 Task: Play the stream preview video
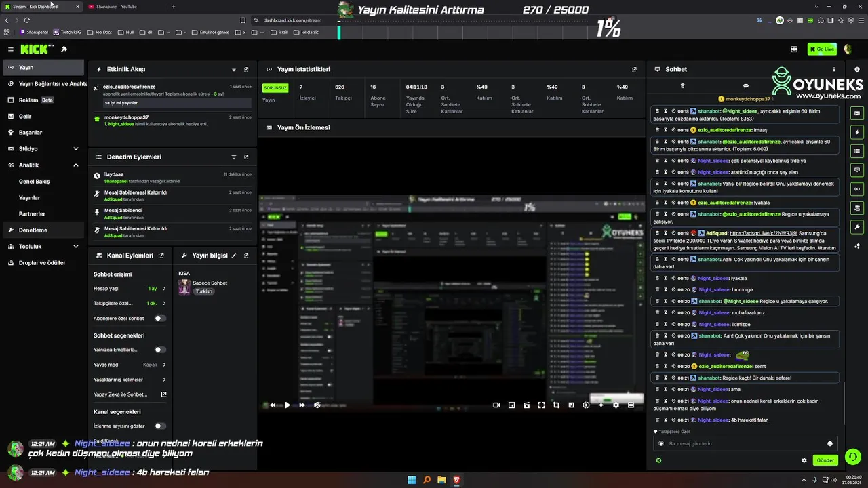click(288, 405)
